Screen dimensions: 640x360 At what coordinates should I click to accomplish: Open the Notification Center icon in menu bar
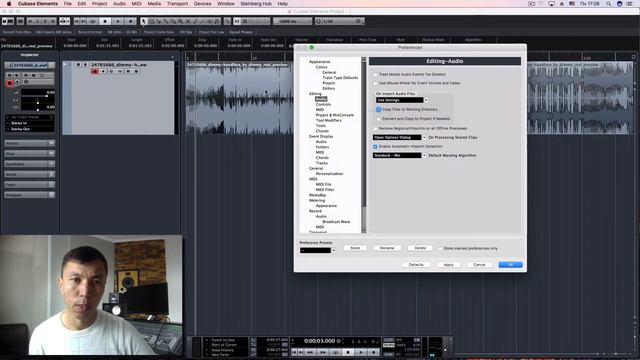point(630,4)
